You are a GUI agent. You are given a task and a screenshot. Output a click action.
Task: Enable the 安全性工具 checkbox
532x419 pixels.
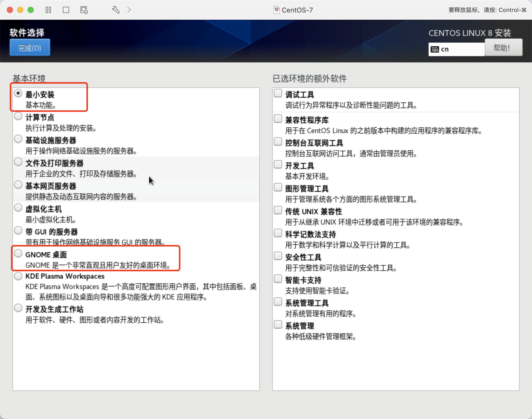point(278,256)
